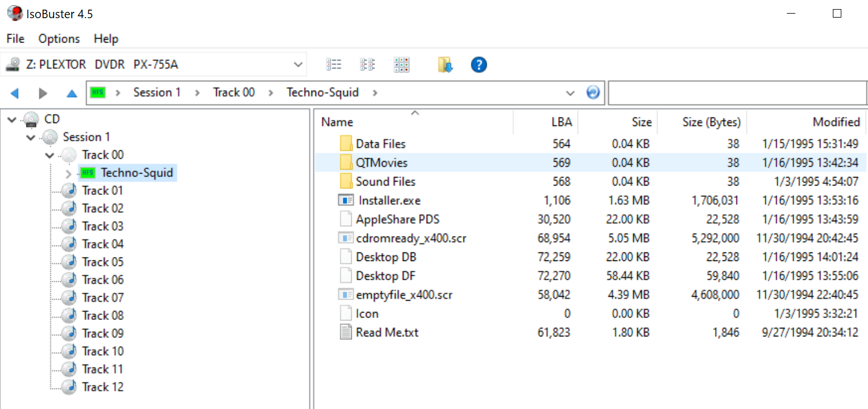Click the 1,706,031 bytes size cell
Image resolution: width=868 pixels, height=409 pixels.
pos(716,200)
